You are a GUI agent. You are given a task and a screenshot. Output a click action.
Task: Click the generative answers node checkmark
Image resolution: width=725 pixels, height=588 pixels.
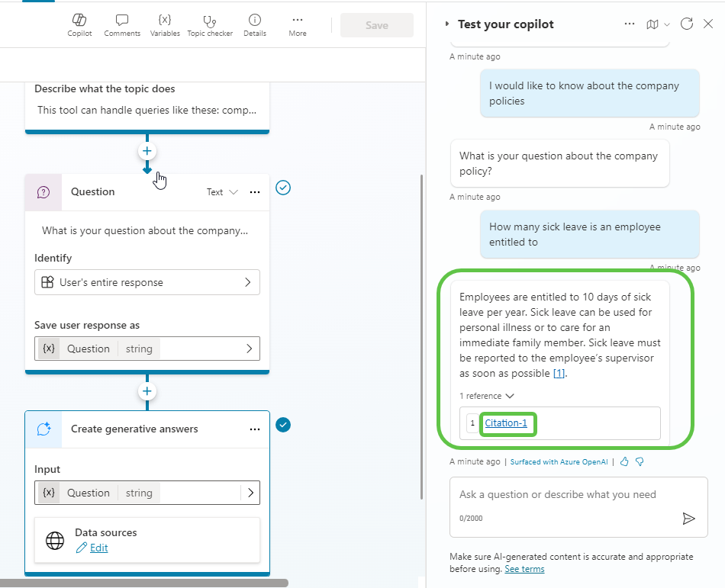(283, 425)
